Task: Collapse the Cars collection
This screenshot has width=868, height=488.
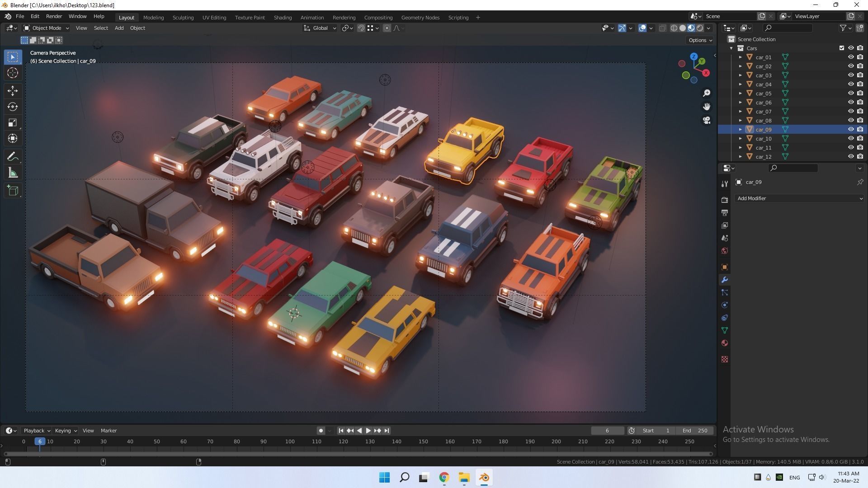Action: [x=731, y=48]
